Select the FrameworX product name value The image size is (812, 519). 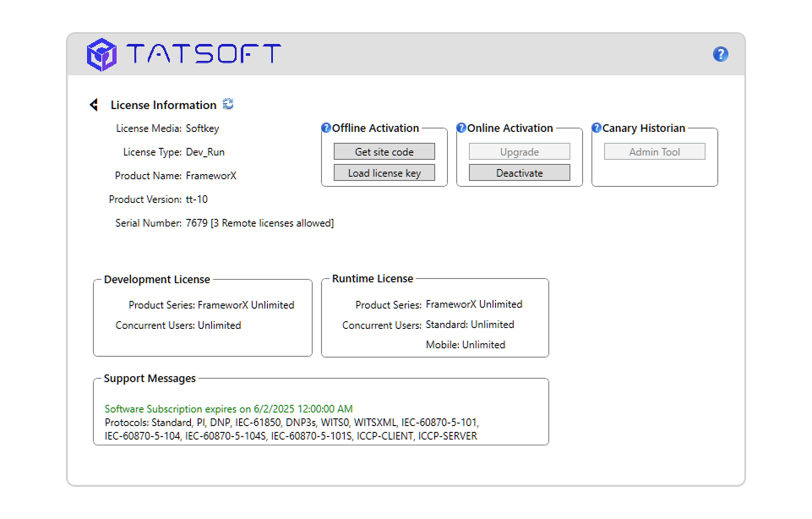[x=210, y=176]
